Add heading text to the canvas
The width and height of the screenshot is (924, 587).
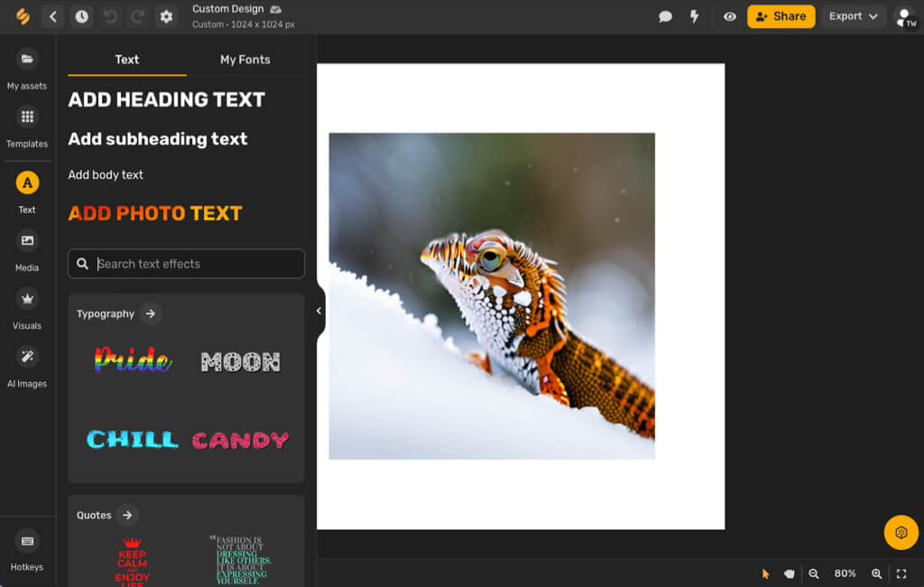tap(167, 99)
